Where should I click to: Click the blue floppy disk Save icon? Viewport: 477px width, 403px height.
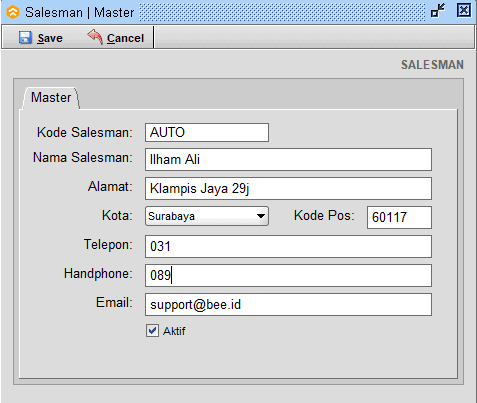tap(25, 38)
